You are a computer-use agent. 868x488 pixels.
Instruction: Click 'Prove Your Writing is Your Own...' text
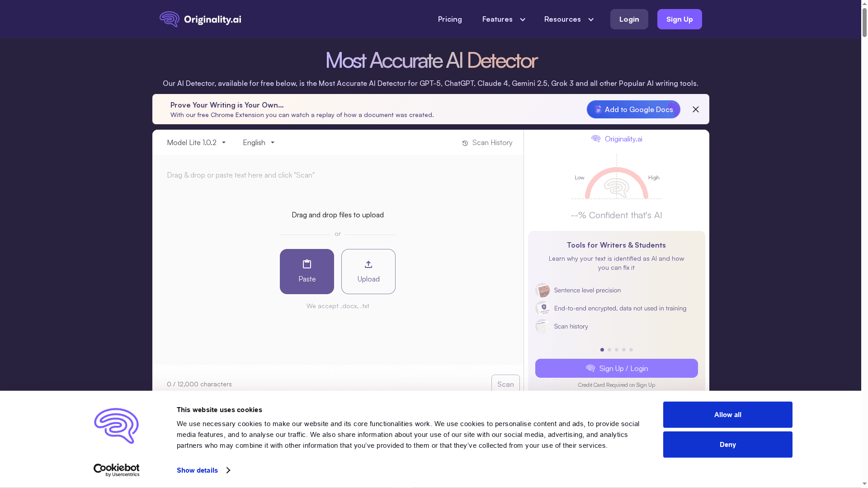coord(227,105)
